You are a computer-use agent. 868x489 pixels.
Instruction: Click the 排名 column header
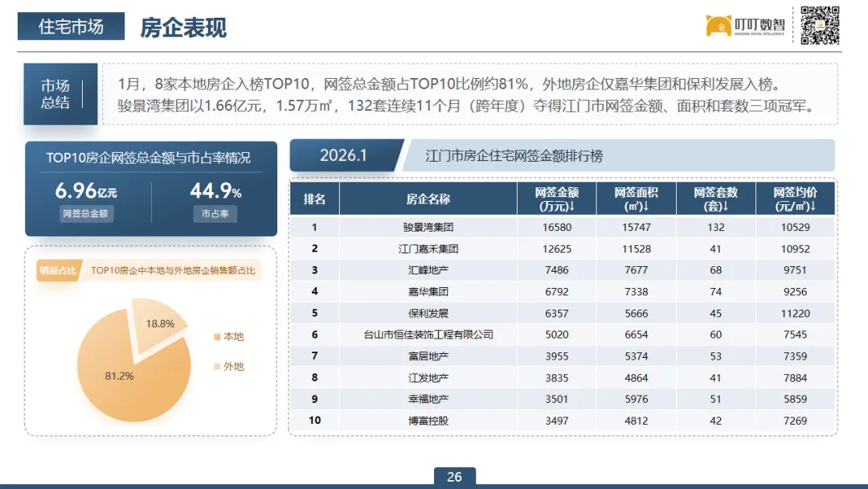pyautogui.click(x=314, y=199)
